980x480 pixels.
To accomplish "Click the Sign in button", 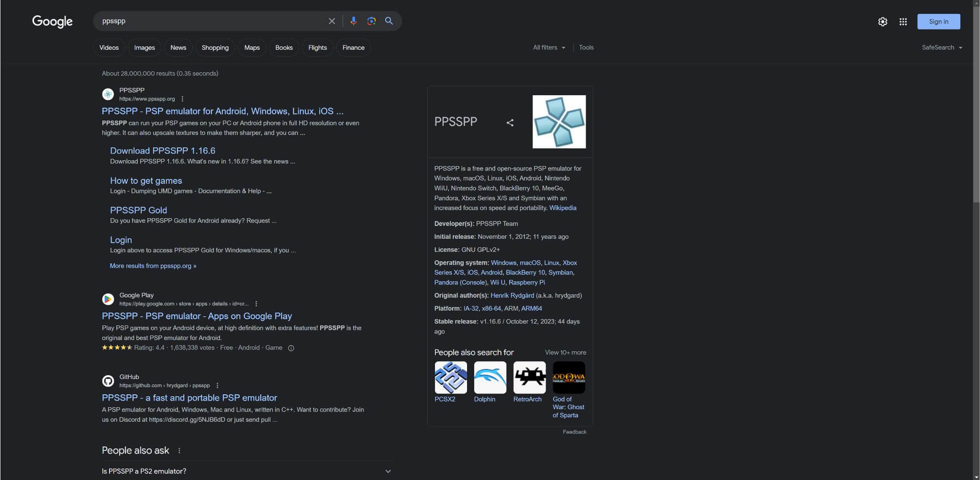I will (x=938, y=22).
